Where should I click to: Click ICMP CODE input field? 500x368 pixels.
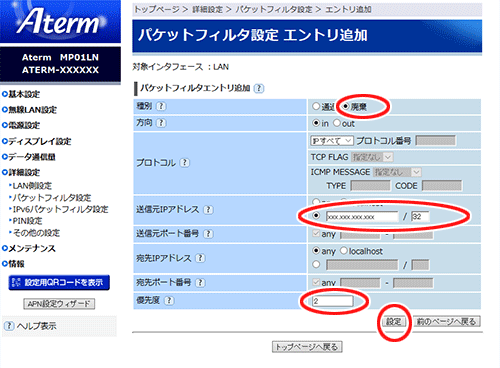pyautogui.click(x=442, y=186)
